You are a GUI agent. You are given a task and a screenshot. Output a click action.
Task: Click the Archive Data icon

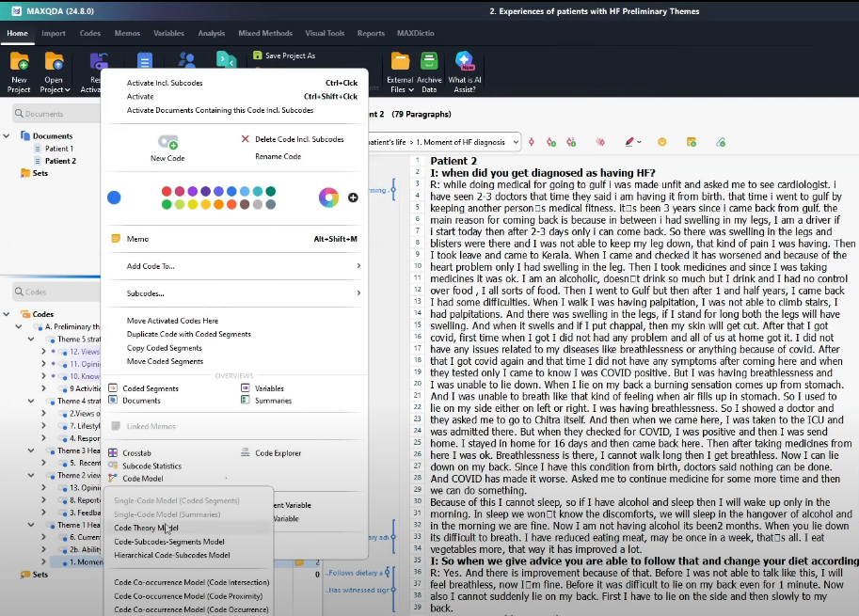click(x=429, y=61)
